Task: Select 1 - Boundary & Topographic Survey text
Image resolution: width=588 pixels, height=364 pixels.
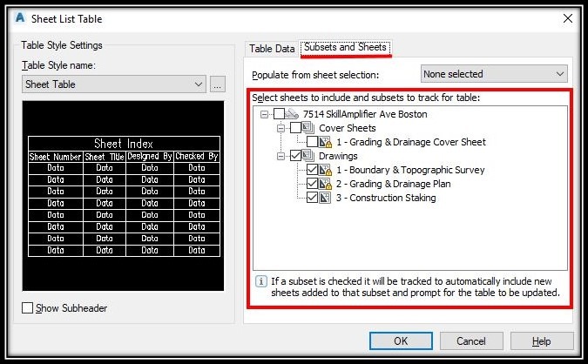Action: [410, 170]
